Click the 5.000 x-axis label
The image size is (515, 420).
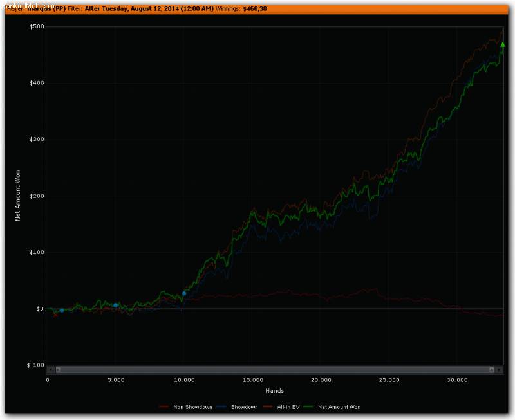tap(116, 380)
